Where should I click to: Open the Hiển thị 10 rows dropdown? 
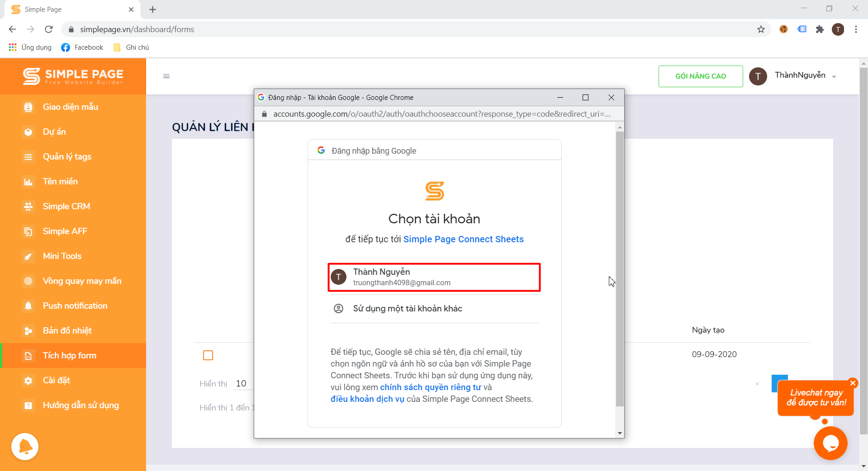[243, 384]
